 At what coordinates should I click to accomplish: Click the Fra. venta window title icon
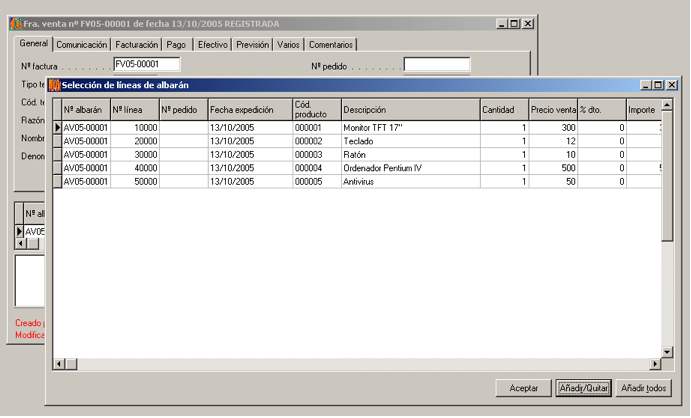15,23
